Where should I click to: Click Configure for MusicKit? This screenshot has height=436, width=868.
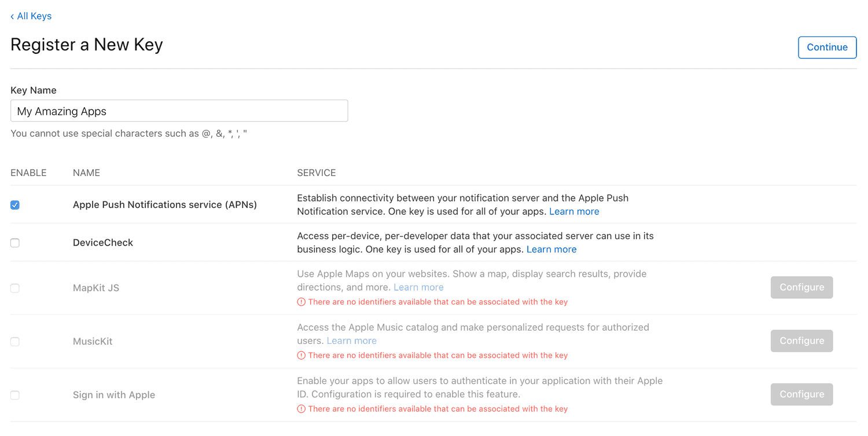pos(801,341)
